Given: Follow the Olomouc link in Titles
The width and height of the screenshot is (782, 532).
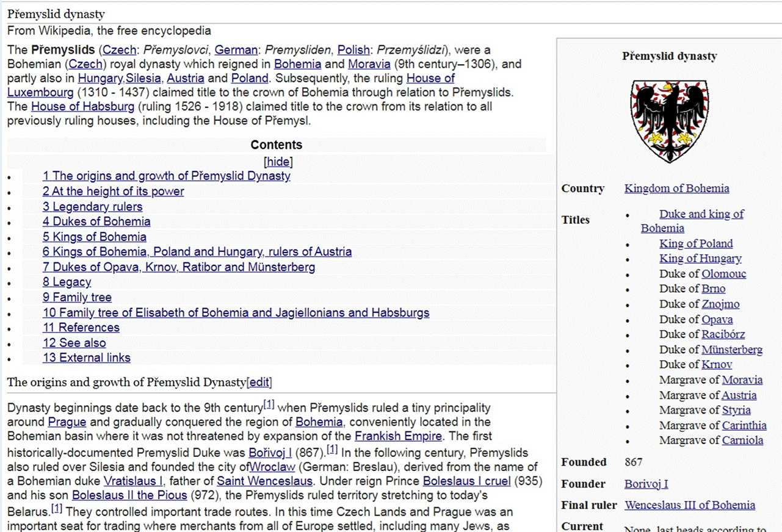Looking at the screenshot, I should [x=724, y=273].
